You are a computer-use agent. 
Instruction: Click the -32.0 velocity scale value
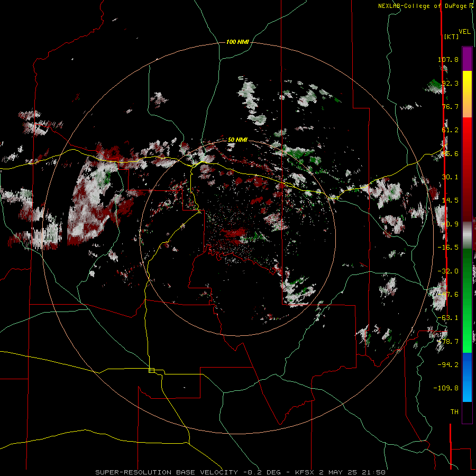point(448,271)
